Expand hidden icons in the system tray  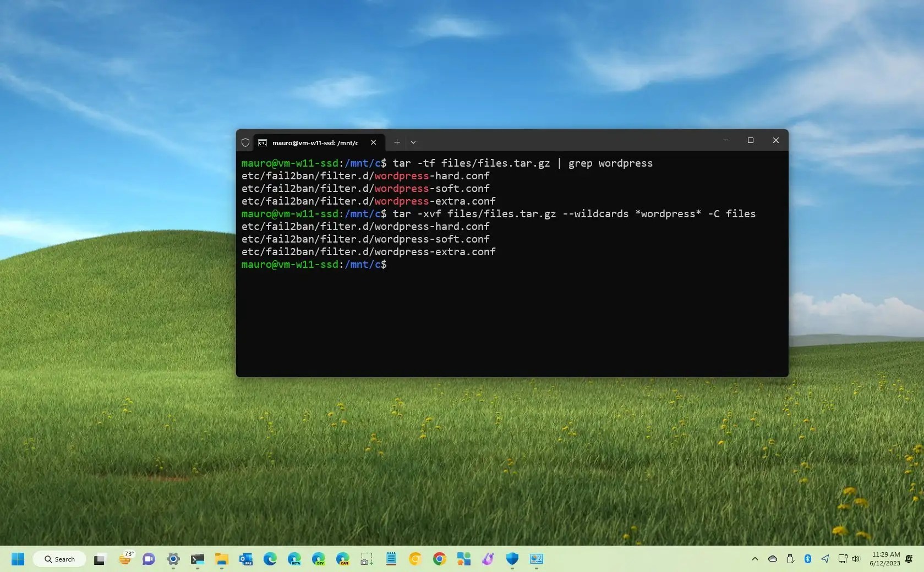[x=754, y=559]
